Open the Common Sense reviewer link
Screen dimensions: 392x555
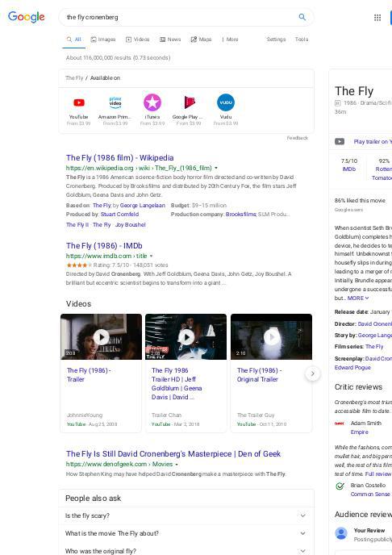point(370,494)
